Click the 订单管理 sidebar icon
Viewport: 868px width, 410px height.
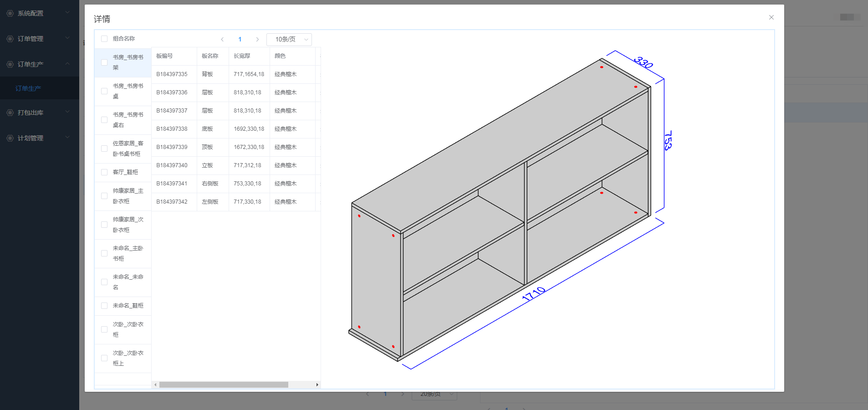click(10, 39)
